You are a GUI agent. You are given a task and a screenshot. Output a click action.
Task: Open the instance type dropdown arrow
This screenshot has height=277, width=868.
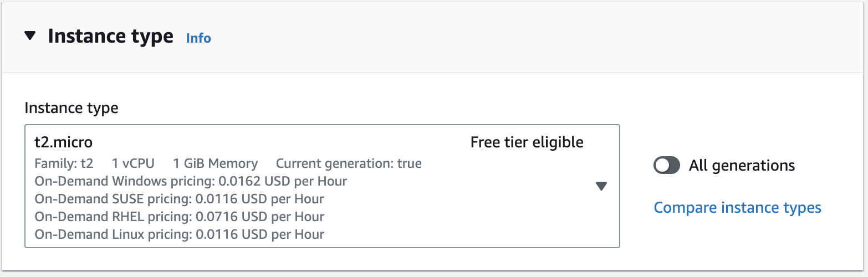[601, 186]
